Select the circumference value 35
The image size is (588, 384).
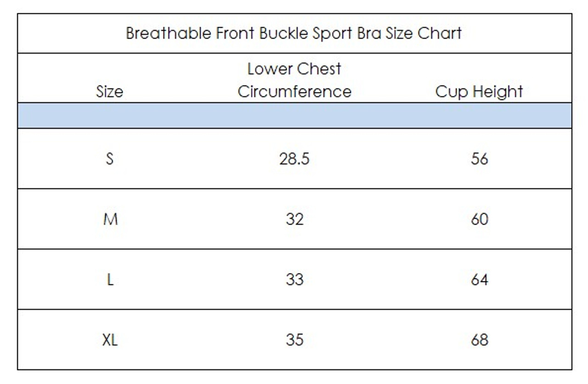point(294,340)
